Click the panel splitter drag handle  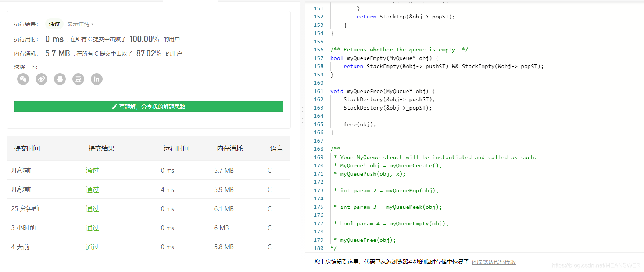303,117
